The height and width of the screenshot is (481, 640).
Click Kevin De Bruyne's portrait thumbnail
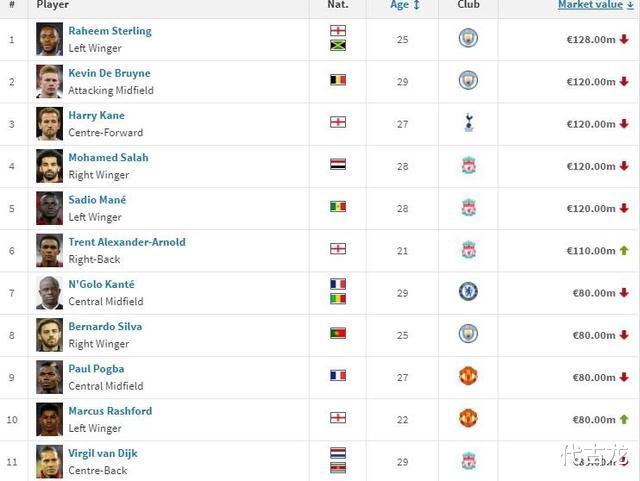[49, 81]
